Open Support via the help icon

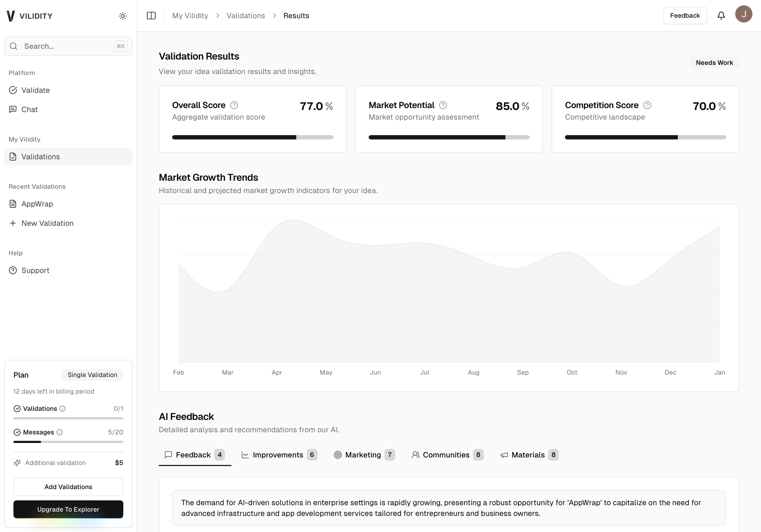(13, 270)
